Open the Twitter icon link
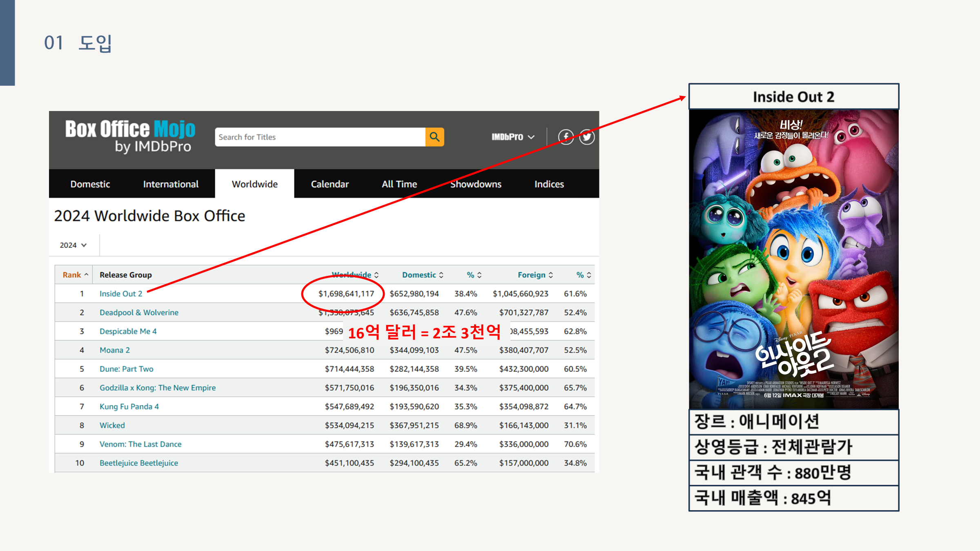Screen dimensions: 980x551 tap(587, 137)
